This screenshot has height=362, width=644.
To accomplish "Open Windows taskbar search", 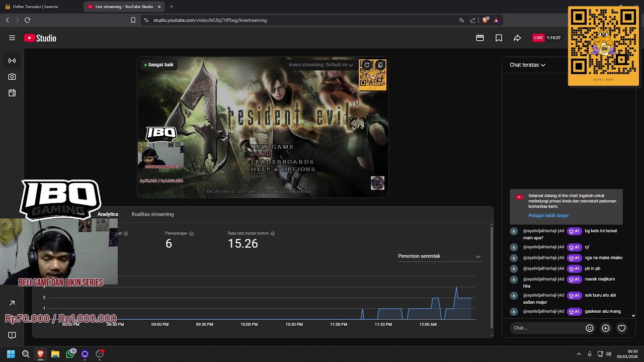I will point(26,354).
